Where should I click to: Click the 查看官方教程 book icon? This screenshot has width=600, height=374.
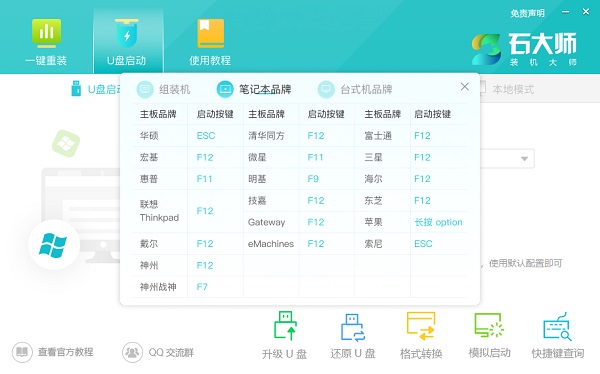point(22,352)
